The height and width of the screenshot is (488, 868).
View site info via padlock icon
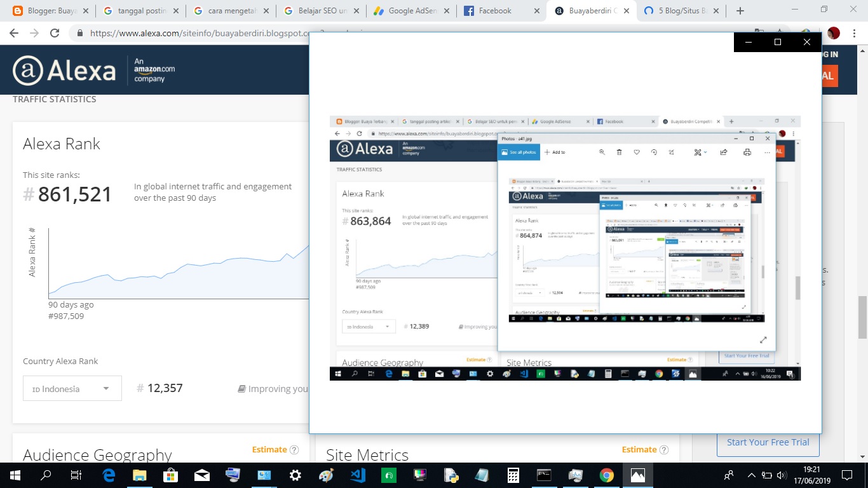[80, 34]
